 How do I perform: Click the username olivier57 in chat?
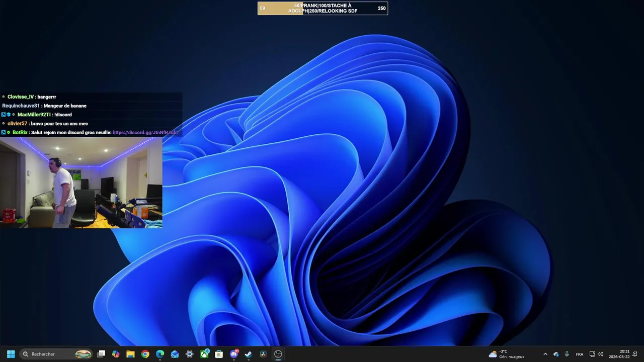coord(17,124)
